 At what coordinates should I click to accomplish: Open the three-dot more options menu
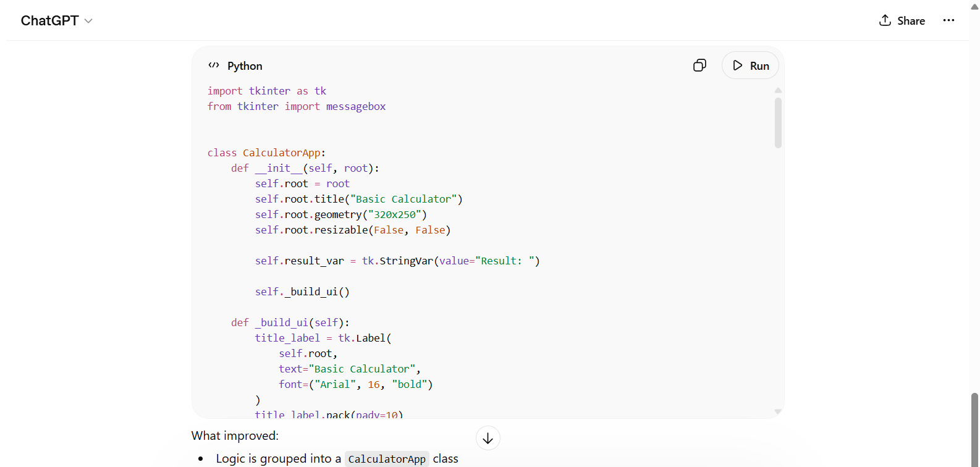tap(948, 21)
